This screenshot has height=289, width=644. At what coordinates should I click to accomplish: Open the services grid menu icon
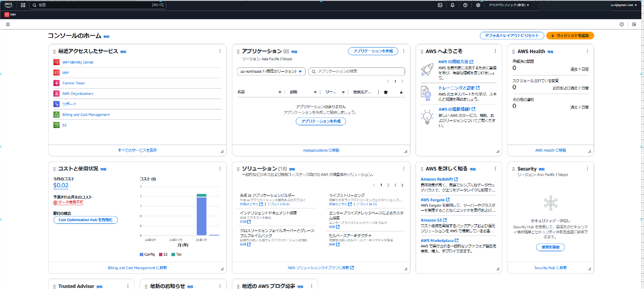click(22, 5)
